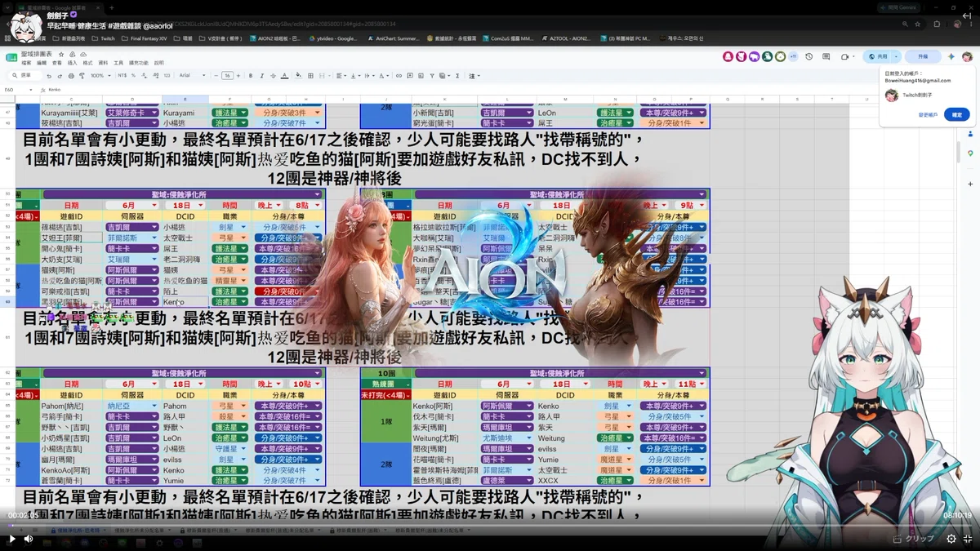
Task: Click the 共用 share button
Action: click(878, 56)
